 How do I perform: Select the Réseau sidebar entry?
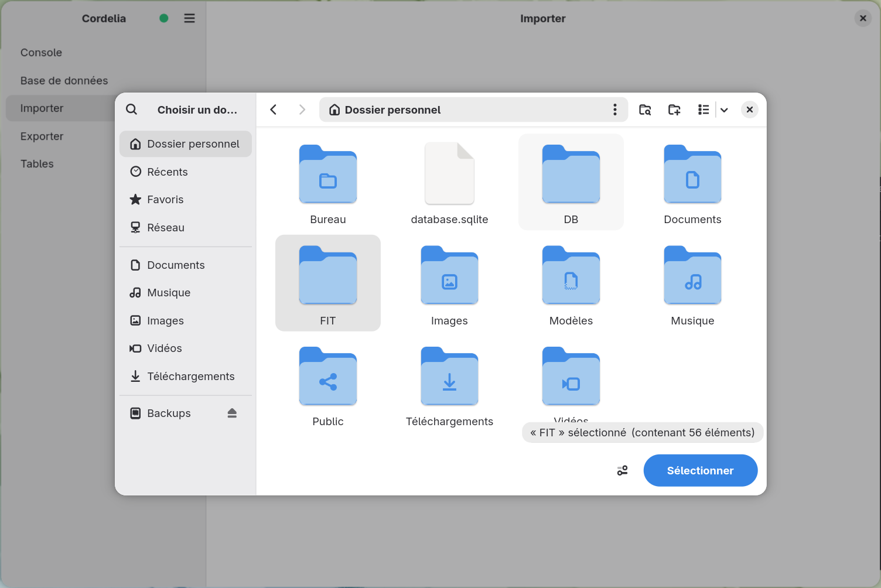tap(186, 228)
